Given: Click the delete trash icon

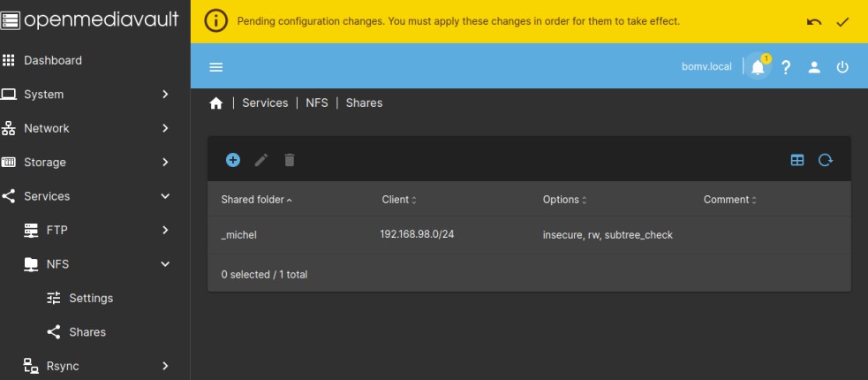Looking at the screenshot, I should click(x=290, y=160).
